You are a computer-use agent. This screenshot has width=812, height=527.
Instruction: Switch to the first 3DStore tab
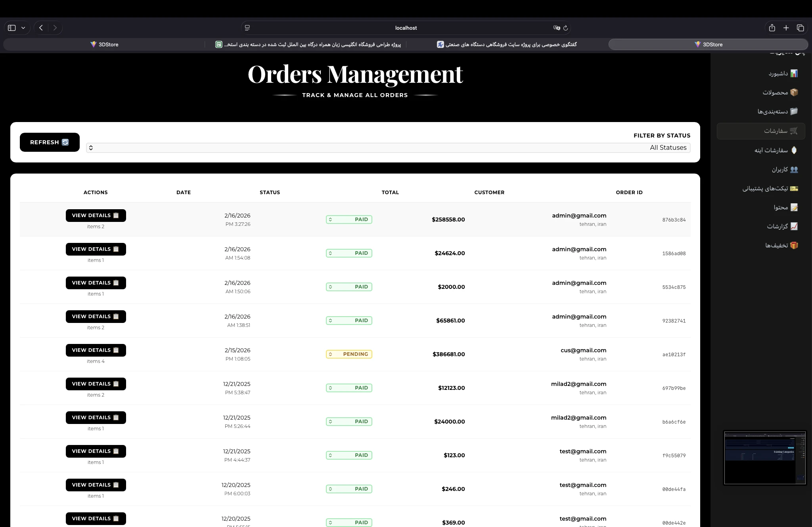pos(104,44)
